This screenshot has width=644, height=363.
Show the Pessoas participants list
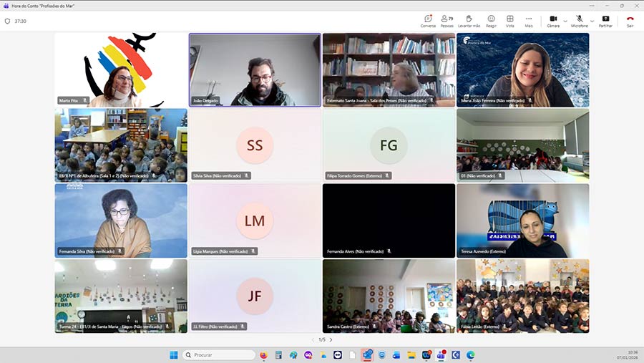click(x=447, y=21)
